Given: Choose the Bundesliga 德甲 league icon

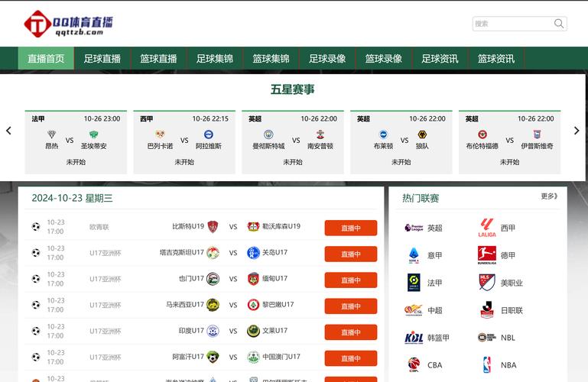Looking at the screenshot, I should [x=487, y=255].
